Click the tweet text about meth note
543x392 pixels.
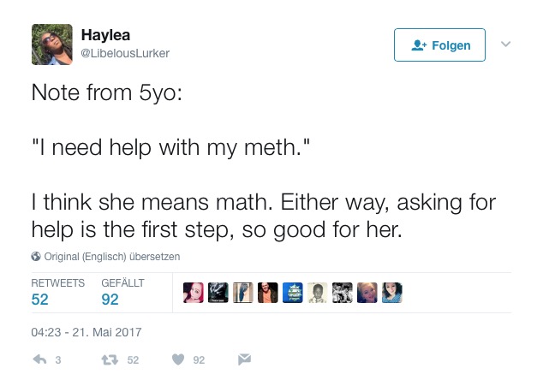pos(257,163)
